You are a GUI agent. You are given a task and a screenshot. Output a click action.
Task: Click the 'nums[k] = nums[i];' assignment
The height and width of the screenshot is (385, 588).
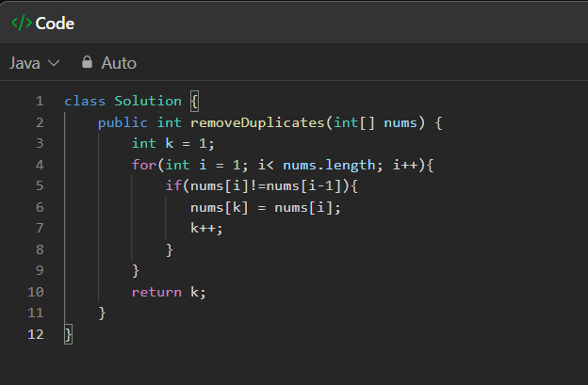point(266,207)
